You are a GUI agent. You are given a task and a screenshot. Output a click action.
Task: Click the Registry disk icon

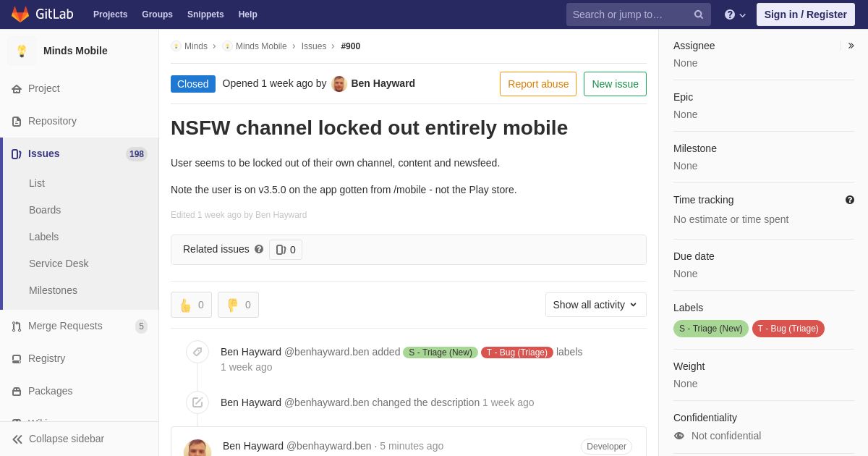(x=17, y=359)
